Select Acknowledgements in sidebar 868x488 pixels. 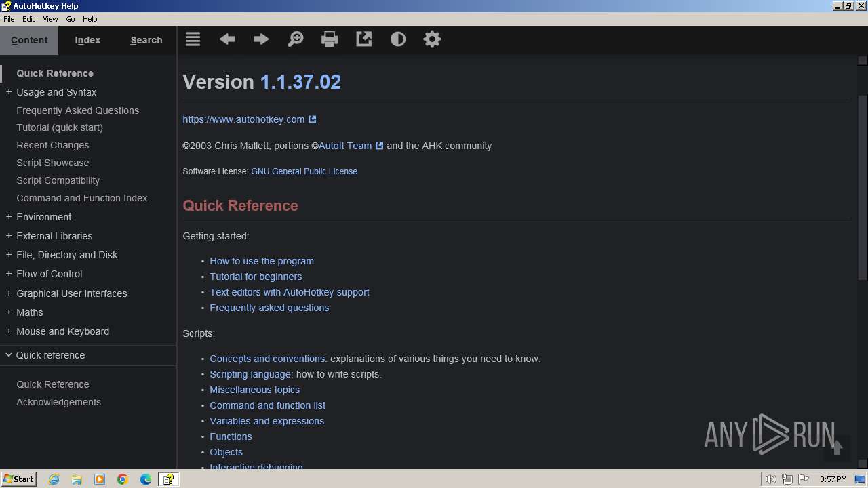pyautogui.click(x=58, y=402)
